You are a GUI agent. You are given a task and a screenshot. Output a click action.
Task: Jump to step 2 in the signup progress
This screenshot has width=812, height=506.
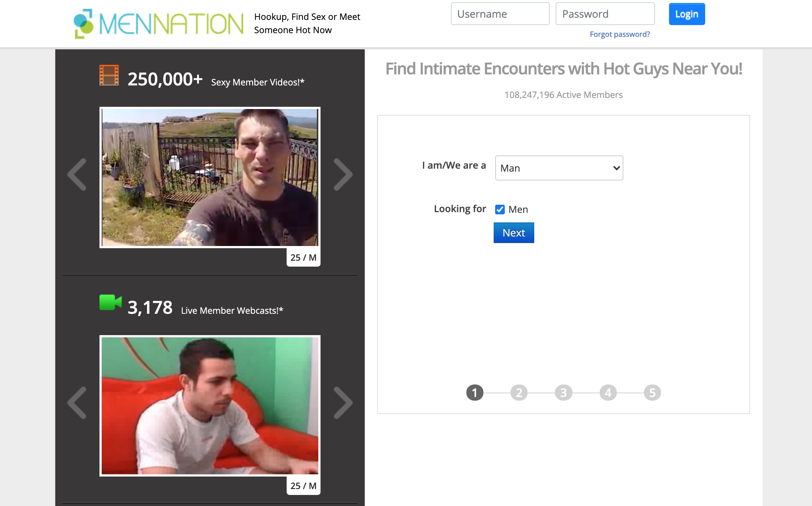pyautogui.click(x=519, y=393)
